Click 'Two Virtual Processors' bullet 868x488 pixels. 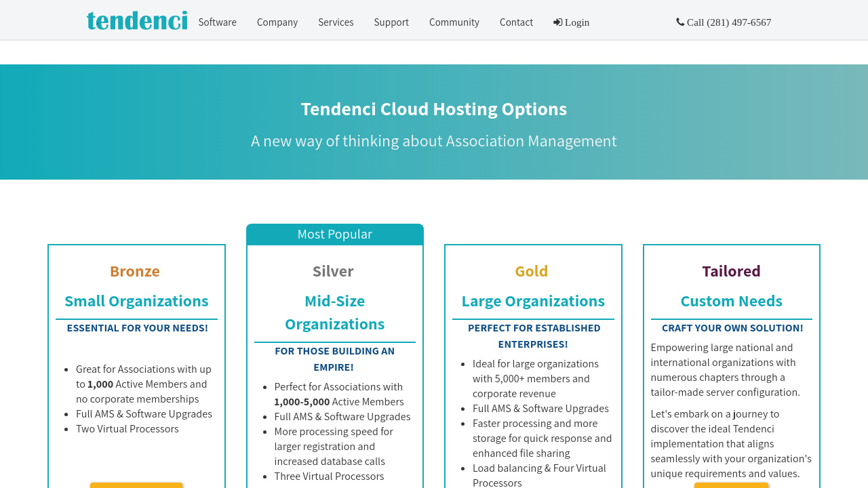click(127, 429)
